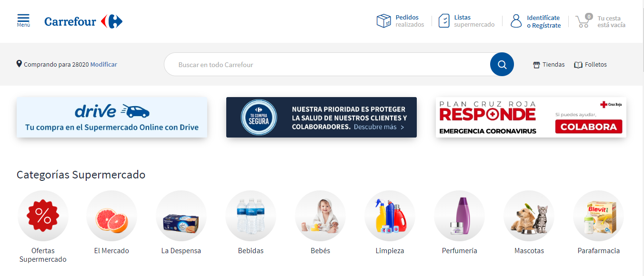Screen dimensions: 644x276
Task: Click inside the Buscar en todo Carrefour field
Action: [x=327, y=64]
